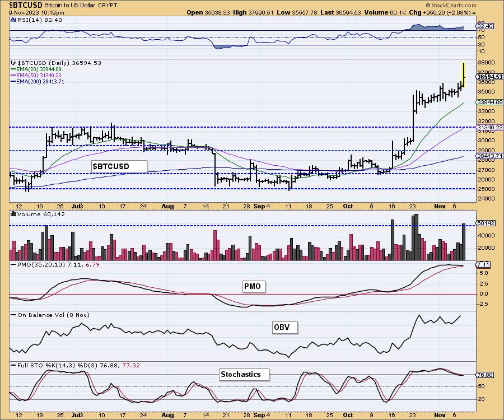Click the RSI area chart icon

tap(13, 20)
